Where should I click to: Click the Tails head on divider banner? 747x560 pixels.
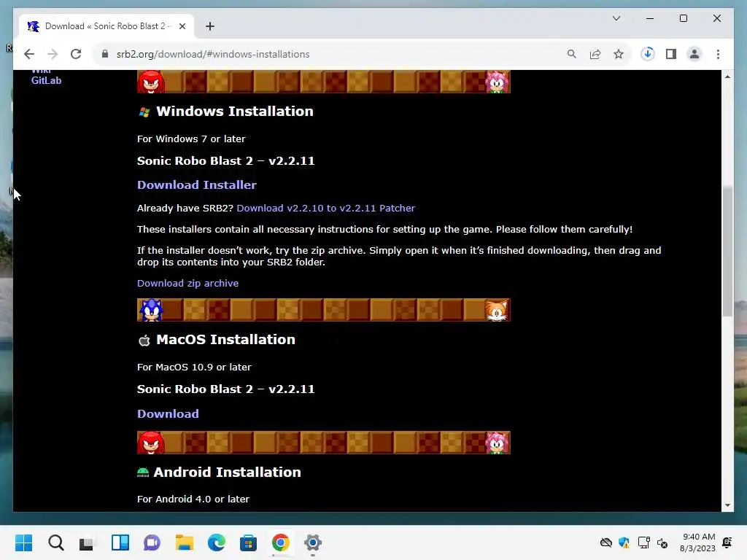[x=496, y=311]
